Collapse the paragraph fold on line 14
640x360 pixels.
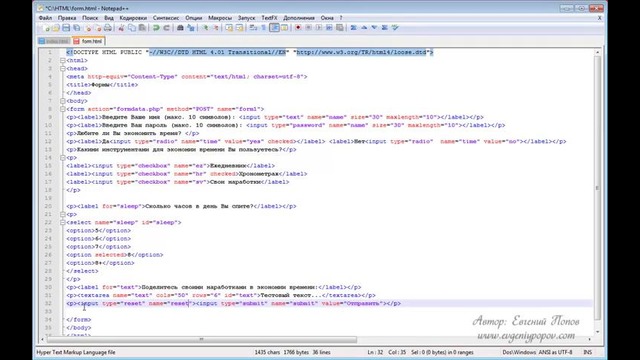[x=63, y=158]
